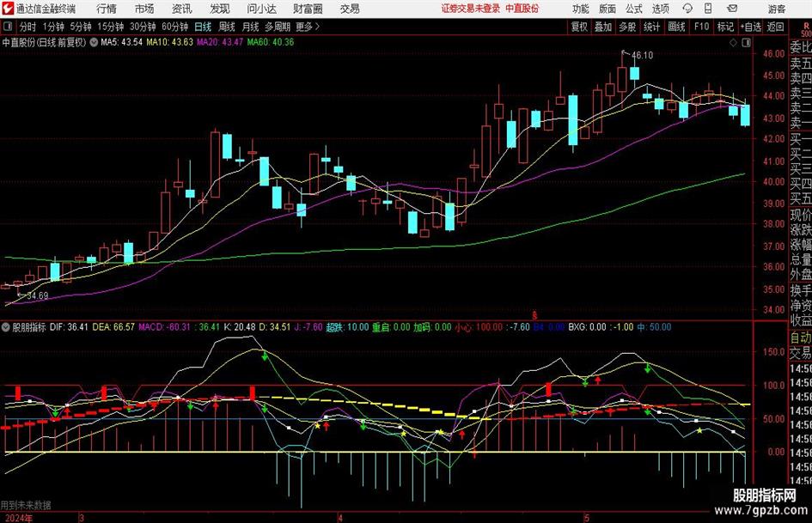
Task: Click the 画线 drawing button
Action: 676,27
